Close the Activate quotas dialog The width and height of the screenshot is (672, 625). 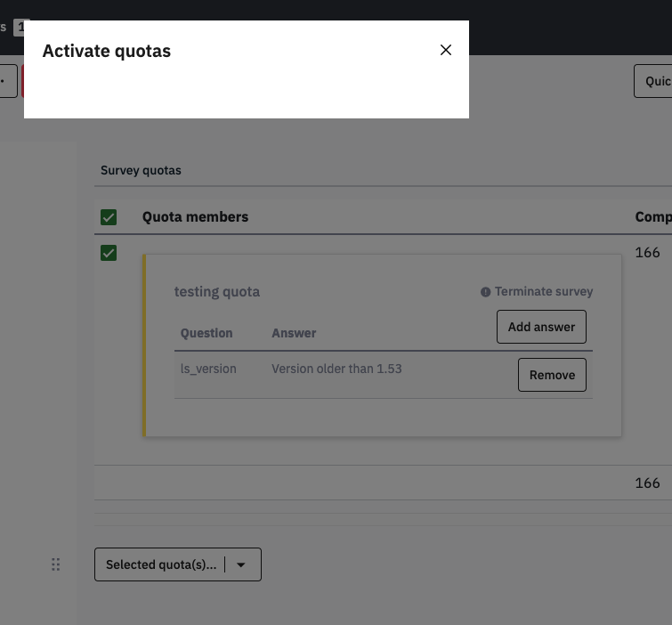[446, 50]
